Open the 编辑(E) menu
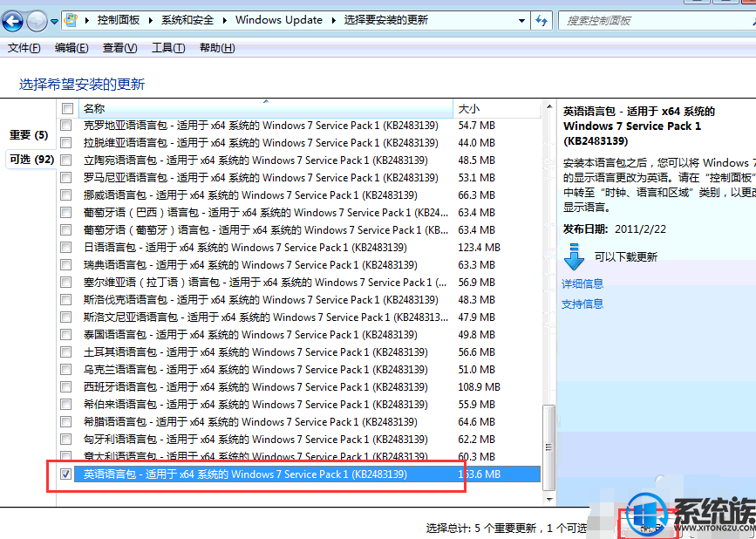This screenshot has width=756, height=539. 72,48
